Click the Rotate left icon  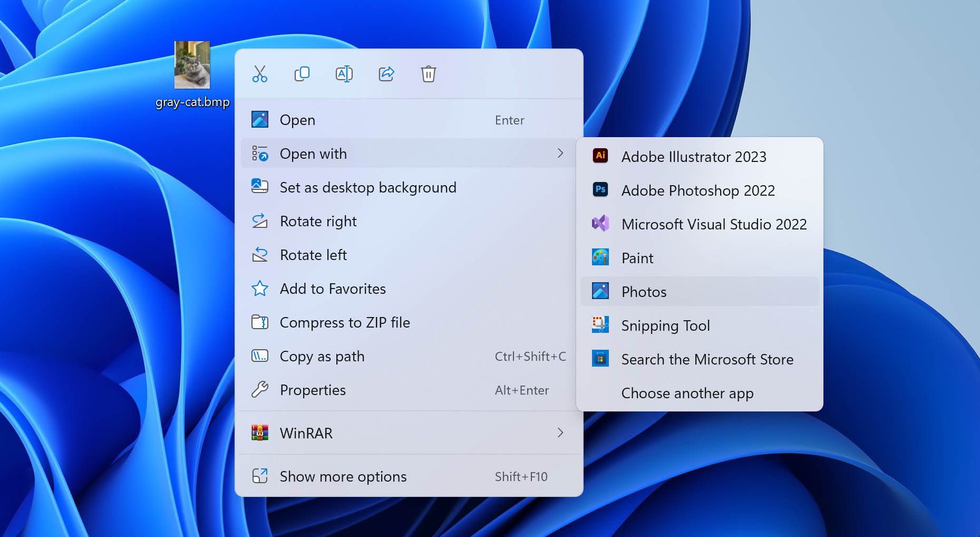tap(260, 255)
